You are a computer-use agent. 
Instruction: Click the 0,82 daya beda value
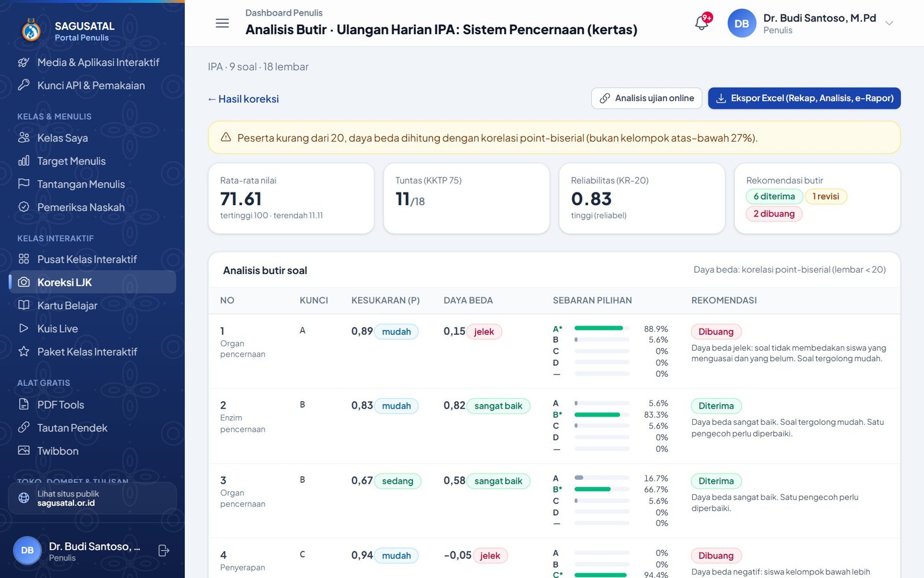[x=454, y=406]
